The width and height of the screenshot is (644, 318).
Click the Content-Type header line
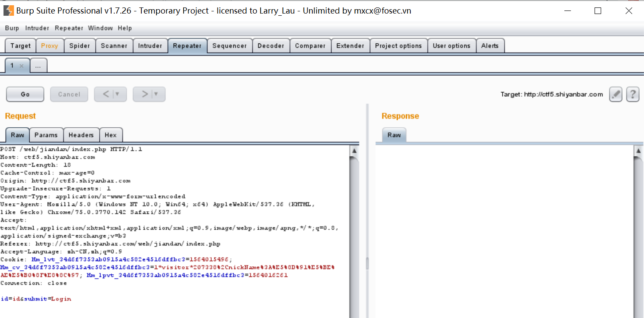(x=93, y=196)
